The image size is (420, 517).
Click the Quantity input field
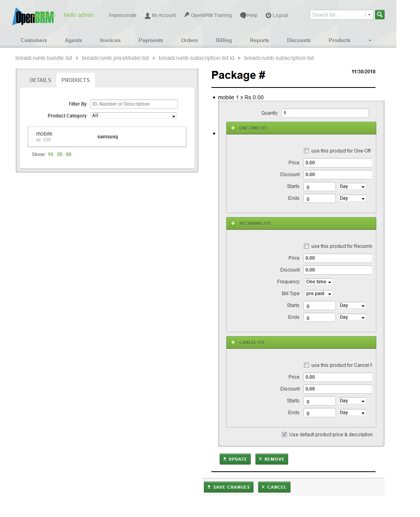click(325, 113)
